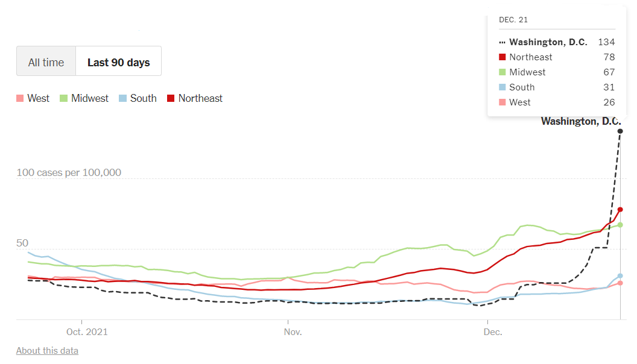Click the pink West legend marker

point(19,98)
